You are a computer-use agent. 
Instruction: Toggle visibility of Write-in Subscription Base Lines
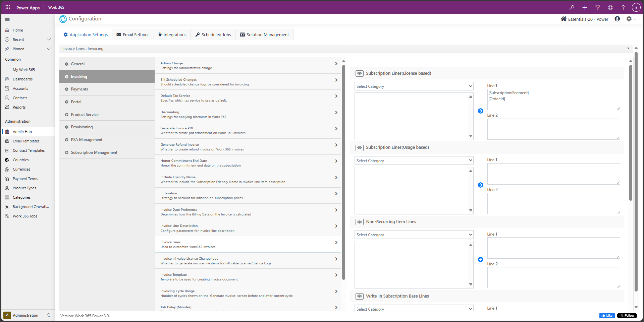(360, 296)
